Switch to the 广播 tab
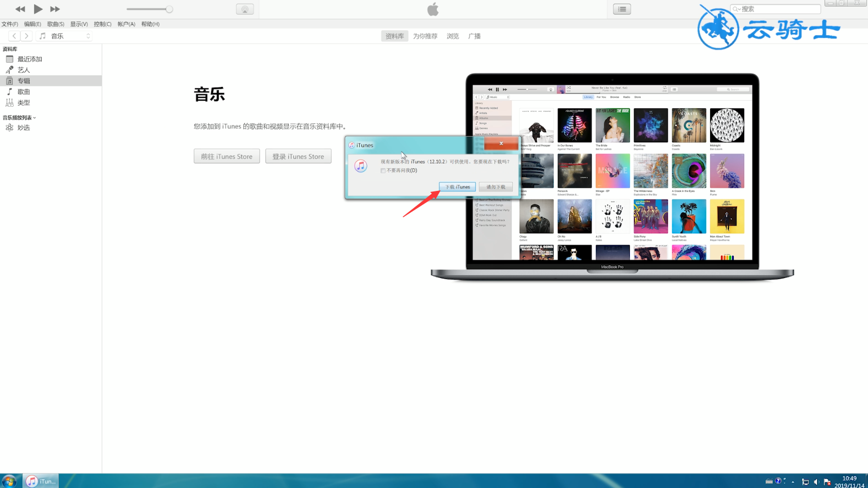Image resolution: width=868 pixels, height=488 pixels. tap(474, 36)
